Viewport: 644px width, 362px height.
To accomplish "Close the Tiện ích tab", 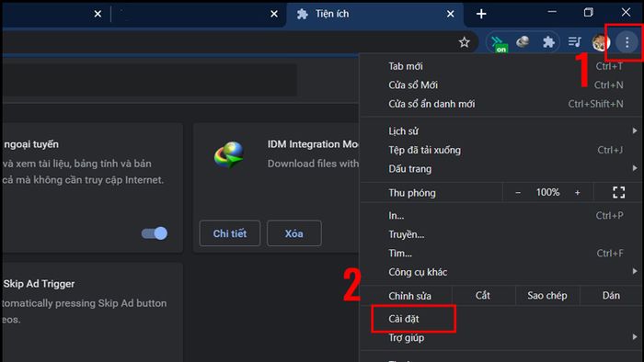I will pos(451,14).
